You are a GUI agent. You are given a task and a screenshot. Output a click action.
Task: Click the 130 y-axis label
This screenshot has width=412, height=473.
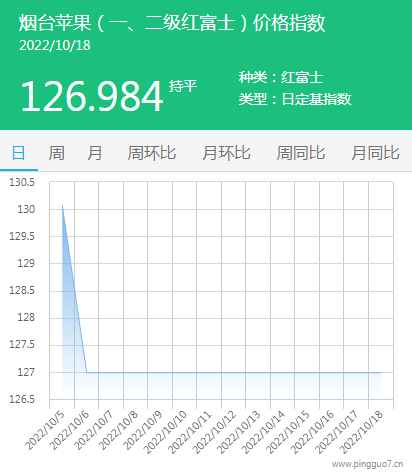[x=26, y=209]
